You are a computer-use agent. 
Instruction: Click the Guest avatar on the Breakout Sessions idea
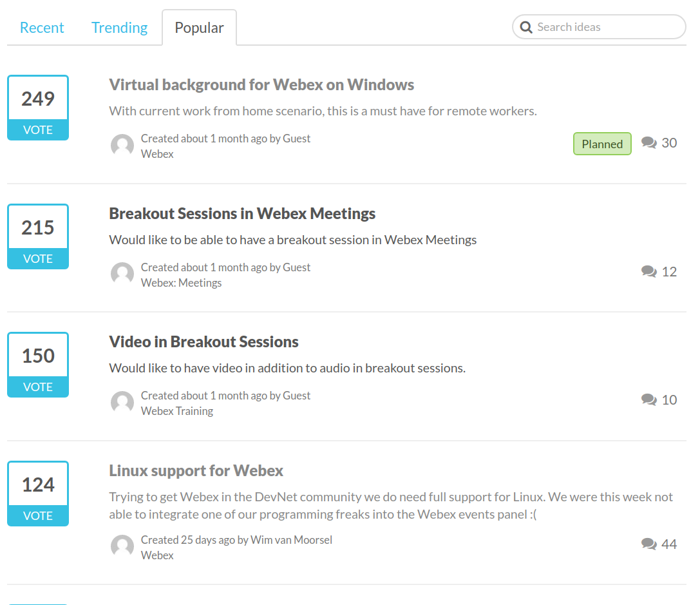(122, 274)
